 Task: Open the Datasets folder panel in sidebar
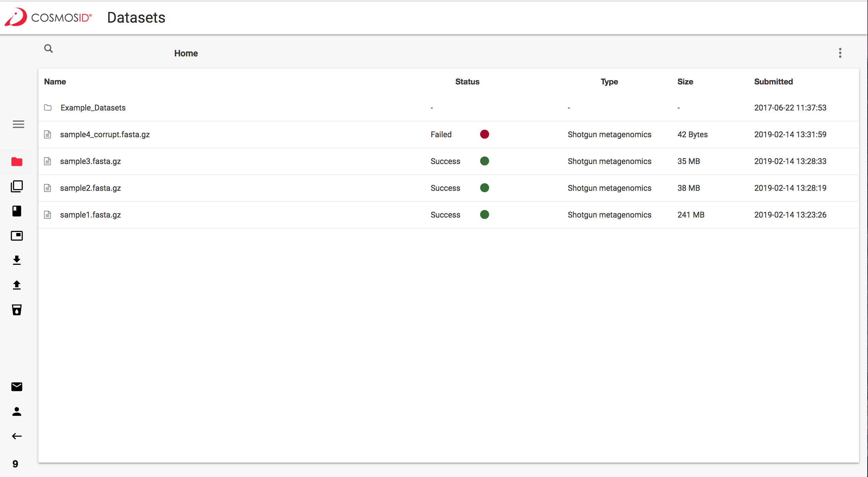17,162
